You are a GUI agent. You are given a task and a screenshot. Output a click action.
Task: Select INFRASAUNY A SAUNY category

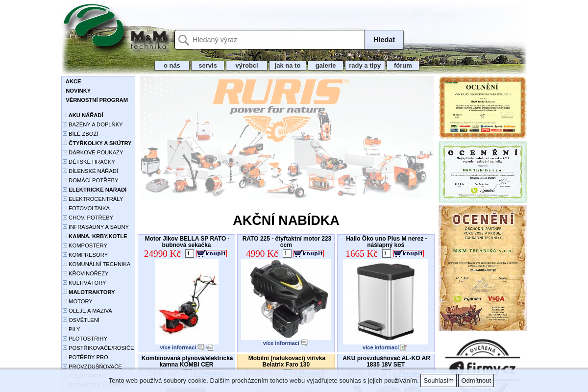click(x=98, y=227)
